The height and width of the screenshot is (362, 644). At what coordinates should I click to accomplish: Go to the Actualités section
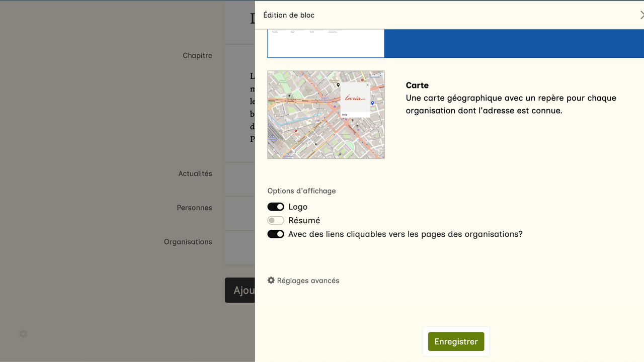click(195, 173)
